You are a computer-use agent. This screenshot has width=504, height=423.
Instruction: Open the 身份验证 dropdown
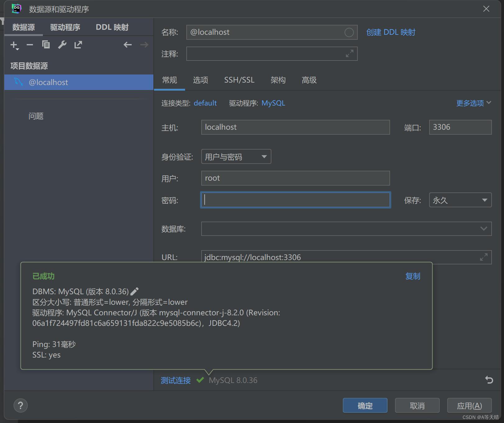(236, 156)
